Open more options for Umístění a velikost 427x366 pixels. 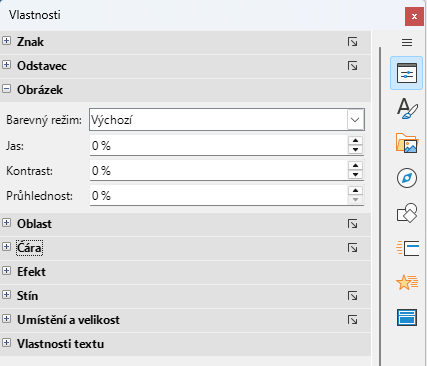point(352,320)
